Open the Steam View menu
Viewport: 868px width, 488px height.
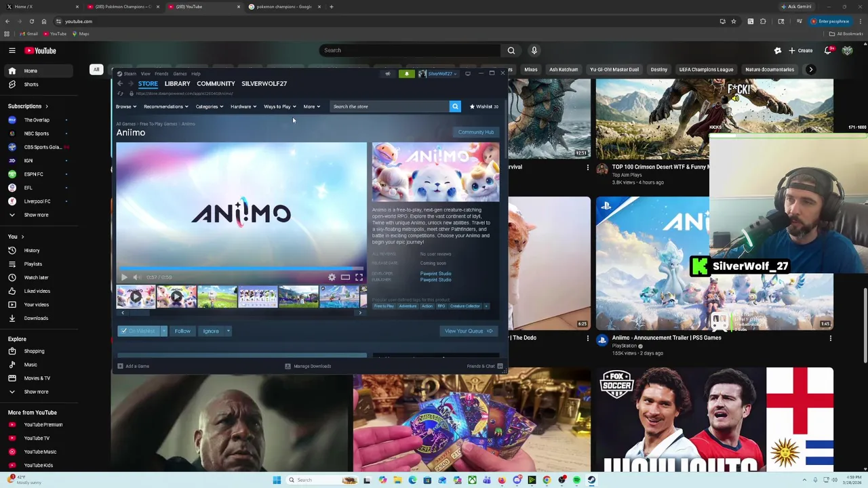click(x=145, y=74)
